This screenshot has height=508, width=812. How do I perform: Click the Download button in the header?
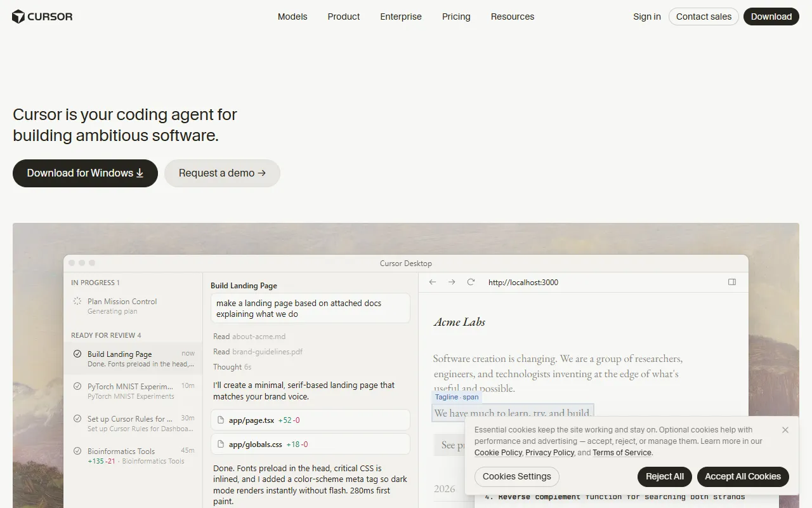[771, 17]
